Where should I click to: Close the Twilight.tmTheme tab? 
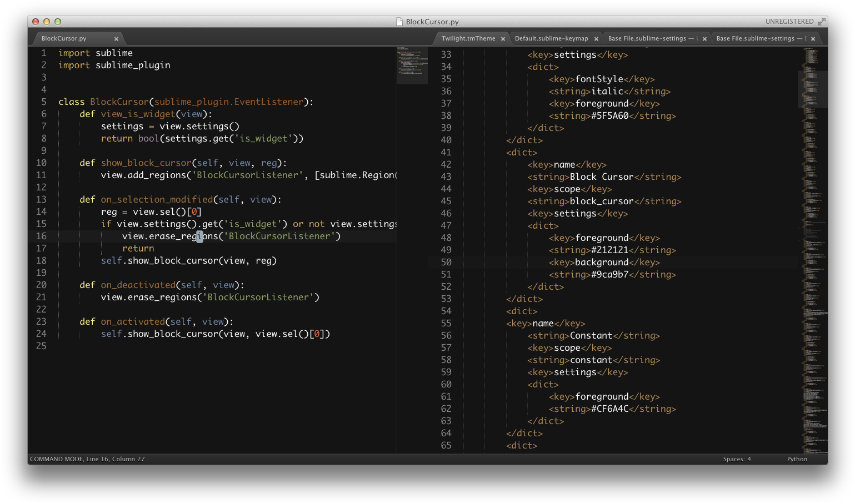click(x=503, y=39)
